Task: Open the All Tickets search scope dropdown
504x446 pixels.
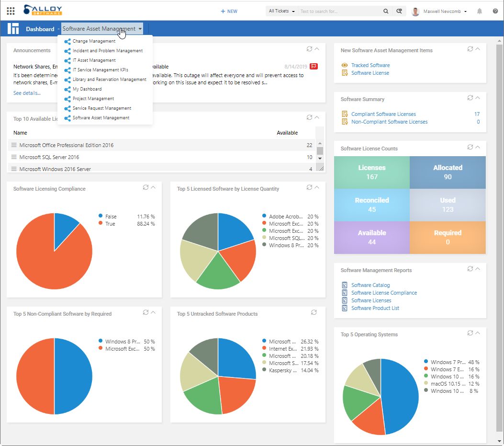Action: point(281,11)
